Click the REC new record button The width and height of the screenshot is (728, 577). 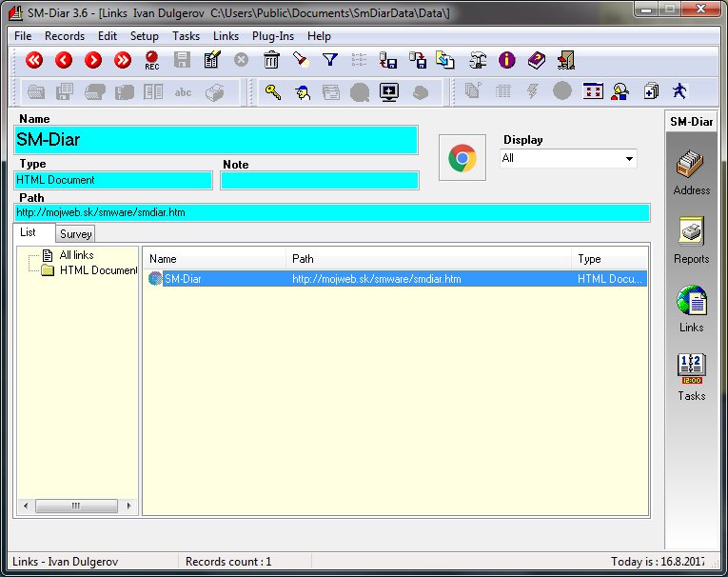pos(152,60)
